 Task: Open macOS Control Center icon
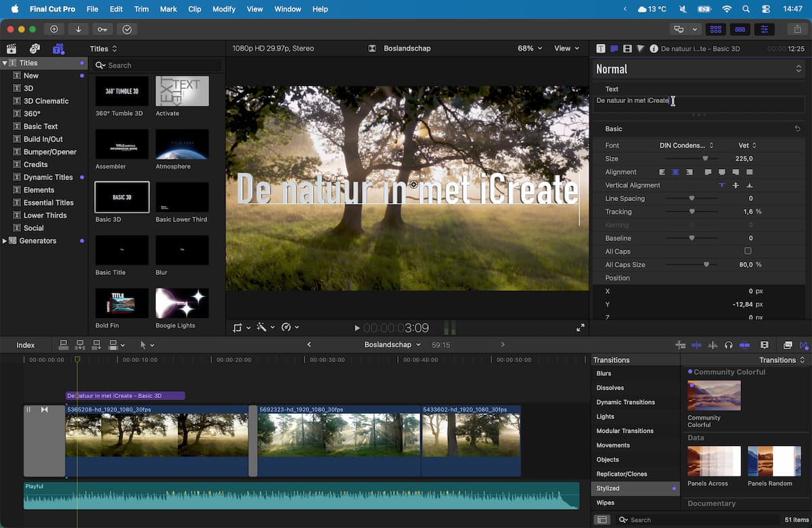click(x=765, y=9)
